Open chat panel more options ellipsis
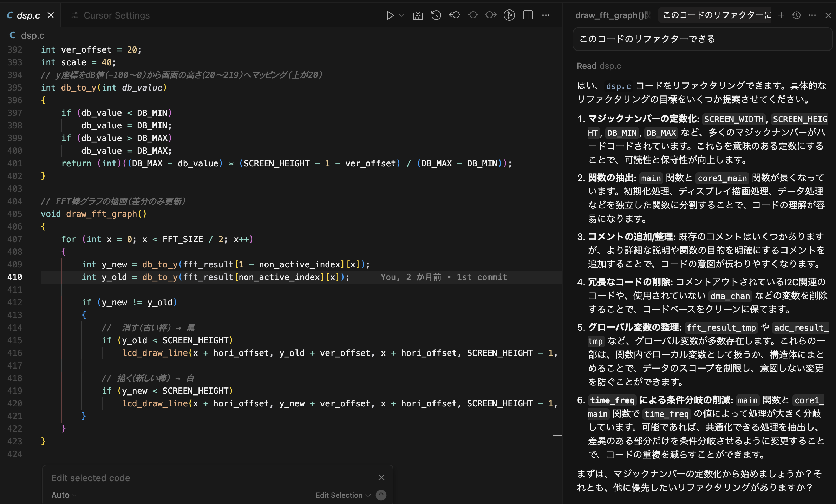Image resolution: width=836 pixels, height=504 pixels. [812, 15]
